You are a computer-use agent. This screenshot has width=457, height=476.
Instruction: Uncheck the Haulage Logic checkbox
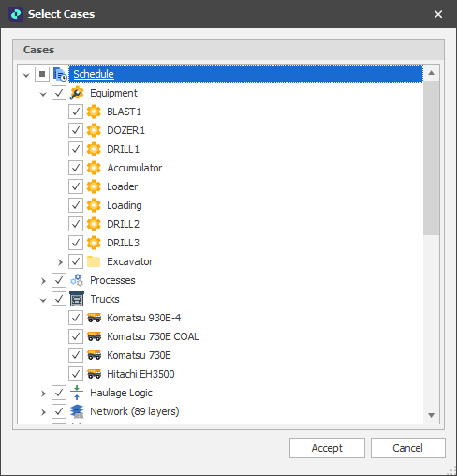pyautogui.click(x=59, y=393)
